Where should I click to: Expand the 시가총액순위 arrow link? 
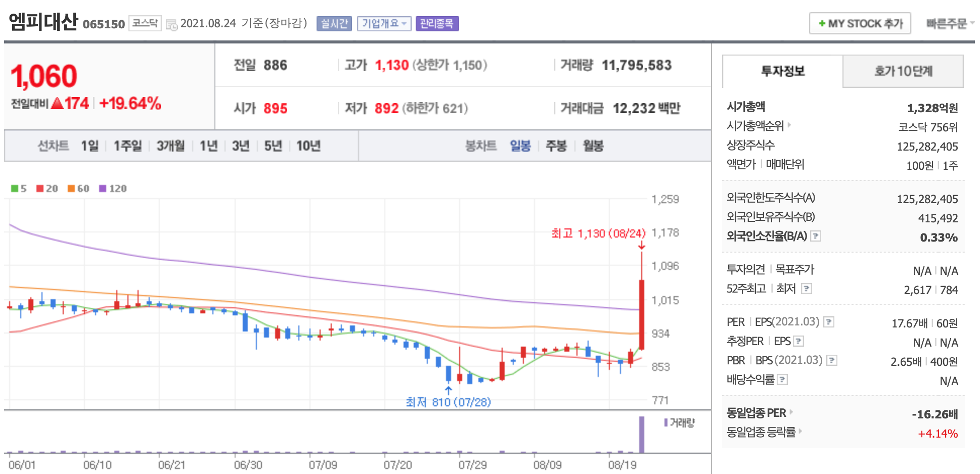tap(789, 124)
